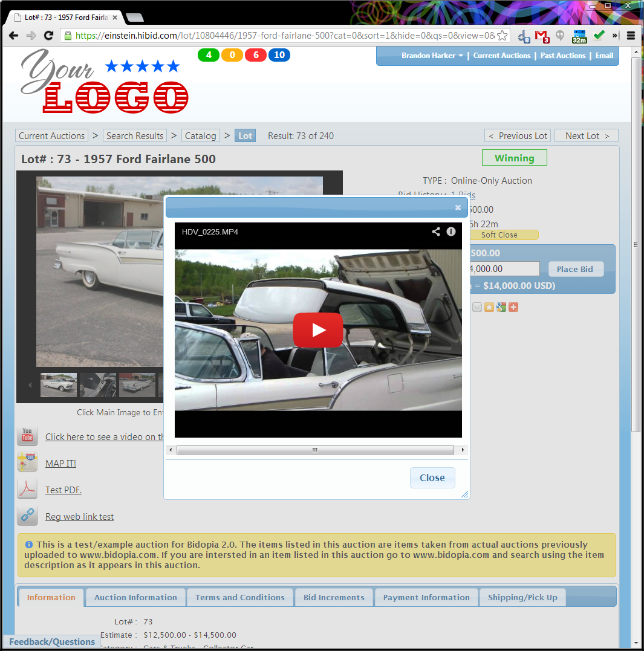Click the browser address bar
Viewport: 644px width, 651px height.
pyautogui.click(x=285, y=36)
